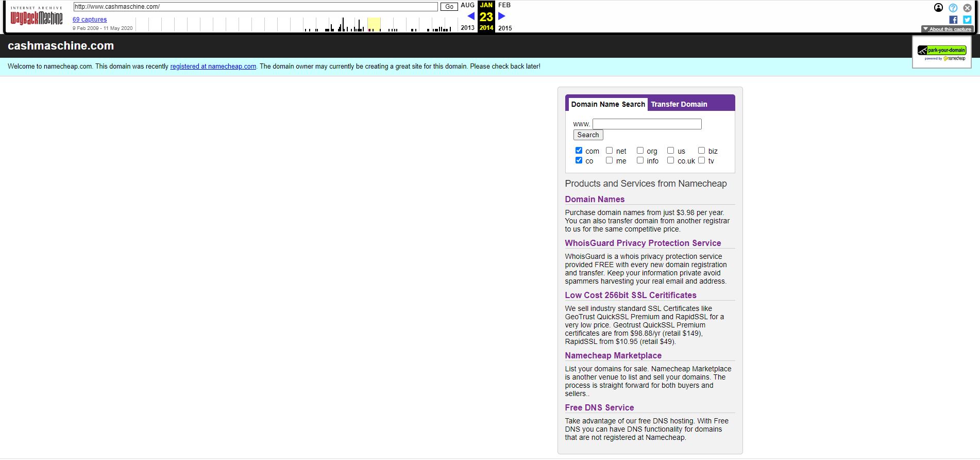Screen dimensions: 980x460
Task: Open the Wayback help question icon
Action: (x=953, y=8)
